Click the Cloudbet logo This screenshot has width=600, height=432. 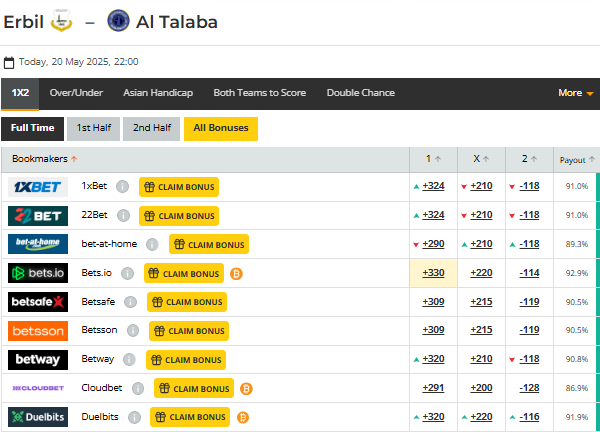point(38,388)
